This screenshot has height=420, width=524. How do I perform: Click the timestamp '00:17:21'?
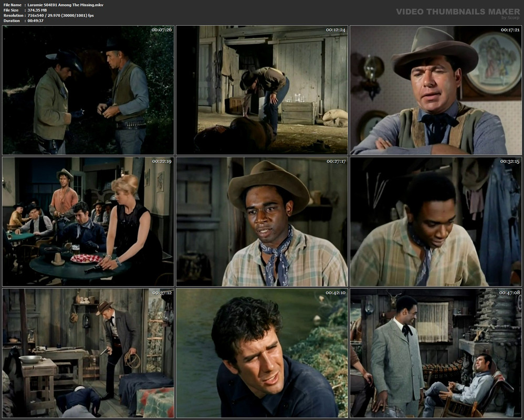(510, 30)
